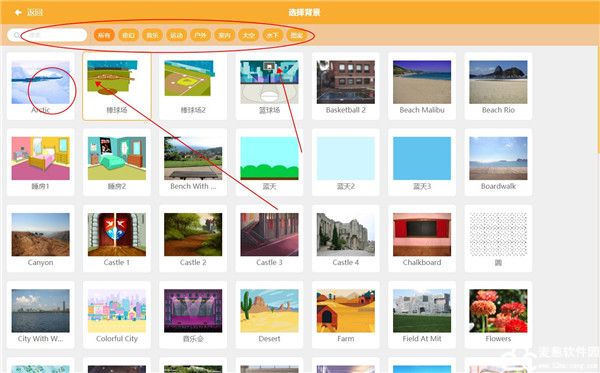Click the search magnifier icon

pos(17,35)
